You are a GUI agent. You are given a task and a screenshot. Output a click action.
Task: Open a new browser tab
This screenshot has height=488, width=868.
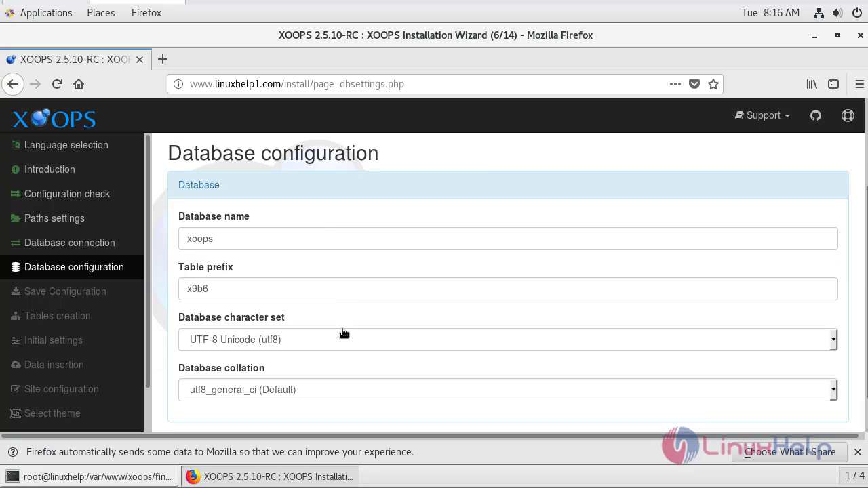click(163, 59)
